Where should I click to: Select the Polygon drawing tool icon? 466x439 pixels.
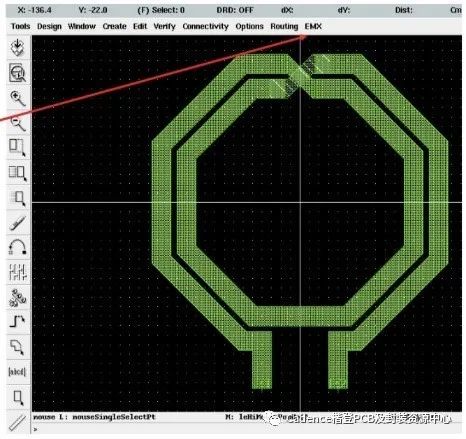tap(17, 347)
